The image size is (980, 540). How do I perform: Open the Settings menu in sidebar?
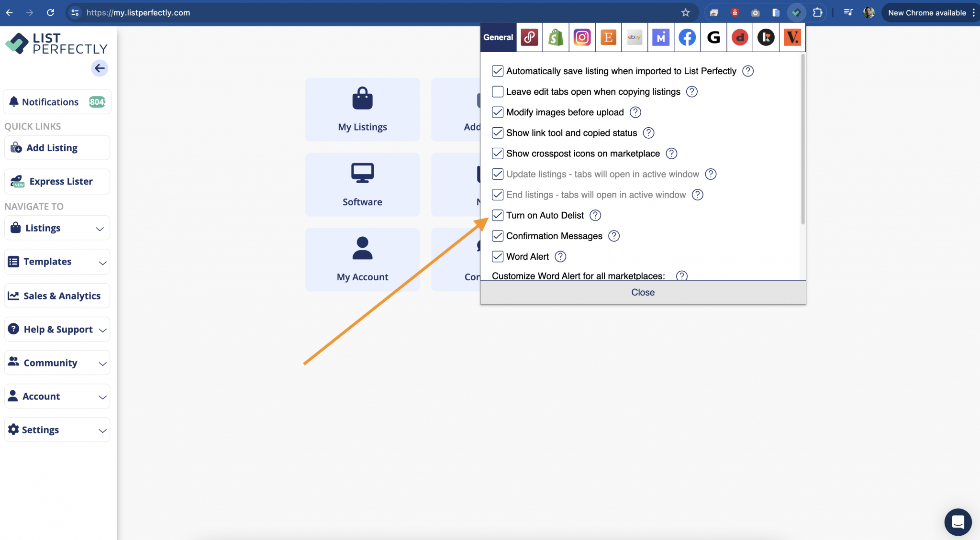click(57, 430)
